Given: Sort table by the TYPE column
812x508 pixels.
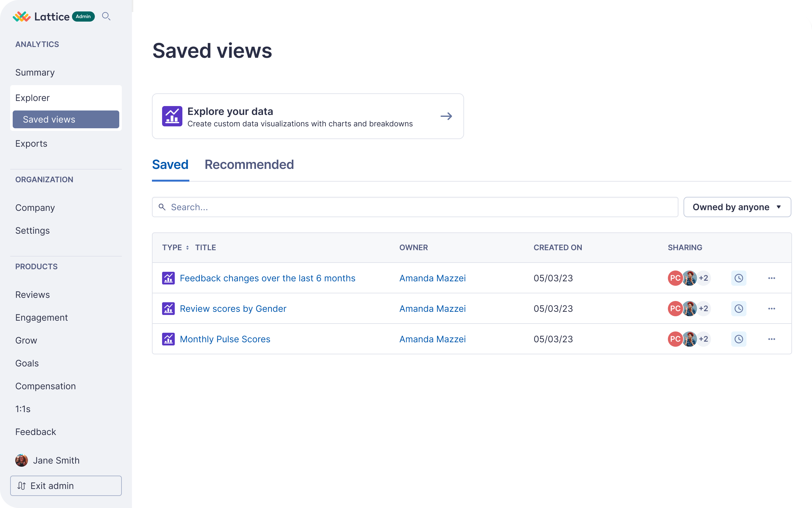Looking at the screenshot, I should coord(175,248).
